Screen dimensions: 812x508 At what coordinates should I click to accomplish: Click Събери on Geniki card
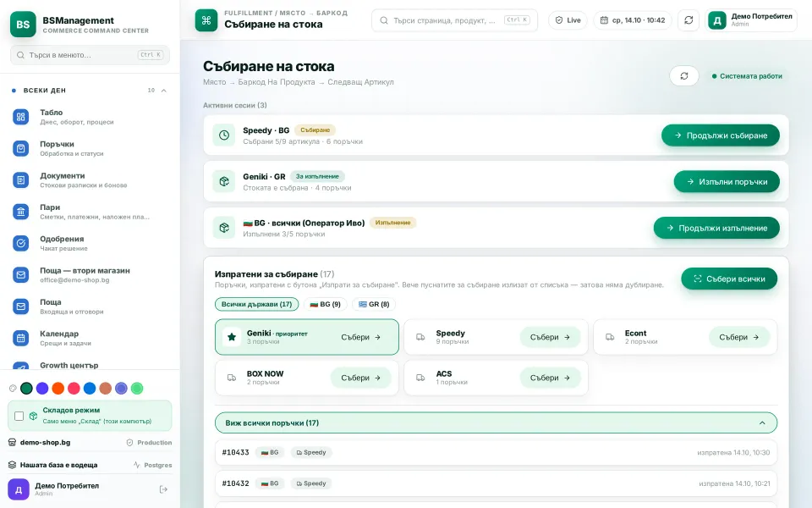coord(361,337)
